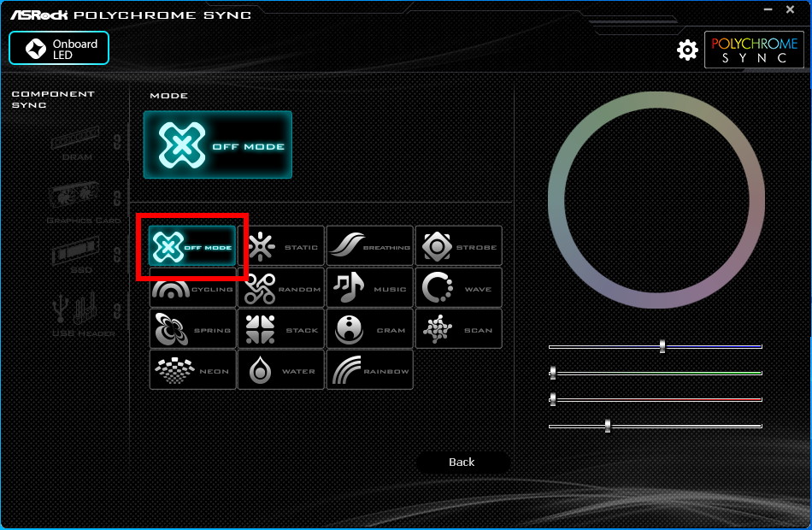812x530 pixels.
Task: Choose the Neon lighting mode
Action: (x=192, y=369)
